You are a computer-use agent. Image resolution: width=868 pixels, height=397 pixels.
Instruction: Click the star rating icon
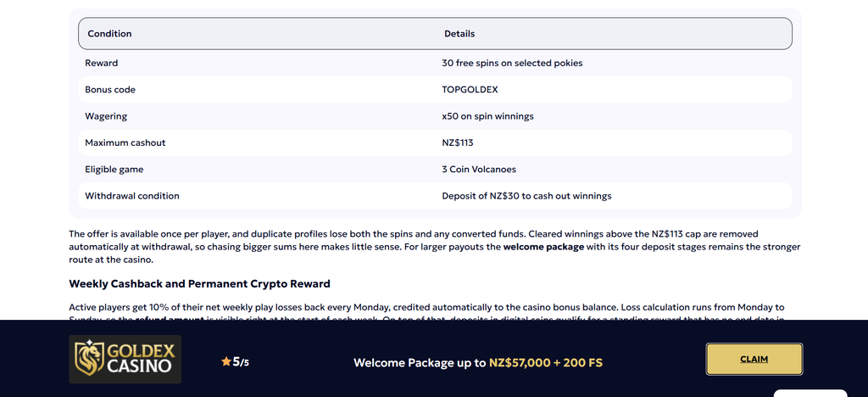pyautogui.click(x=225, y=361)
